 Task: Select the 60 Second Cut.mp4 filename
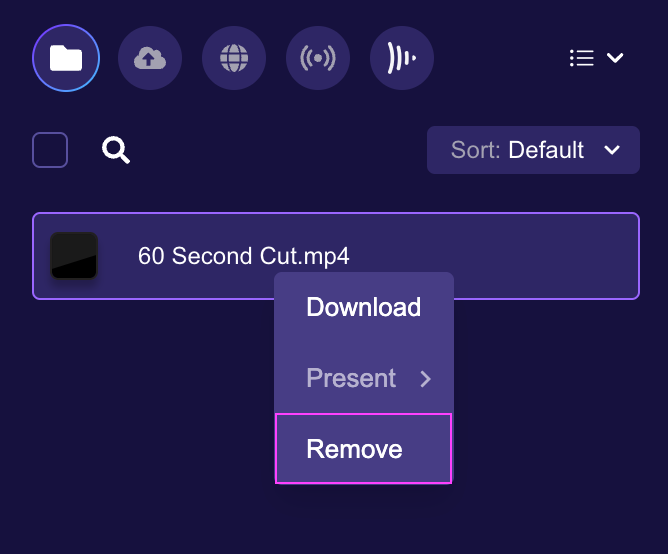pos(244,256)
